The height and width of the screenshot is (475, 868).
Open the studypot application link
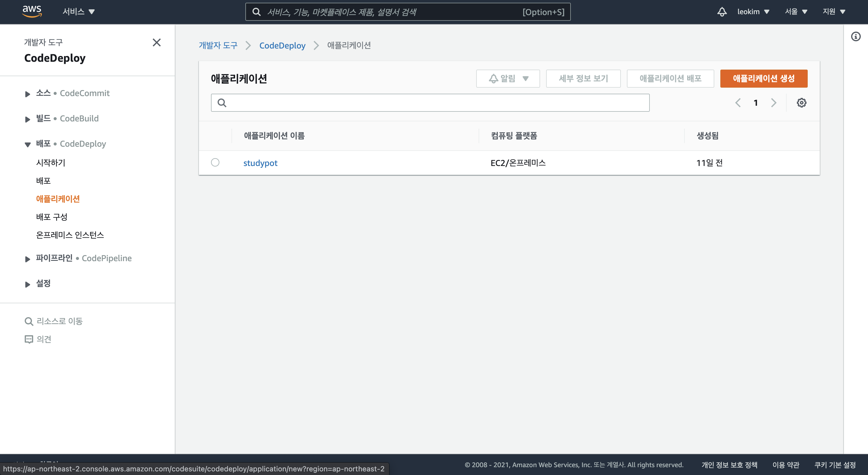tap(260, 163)
